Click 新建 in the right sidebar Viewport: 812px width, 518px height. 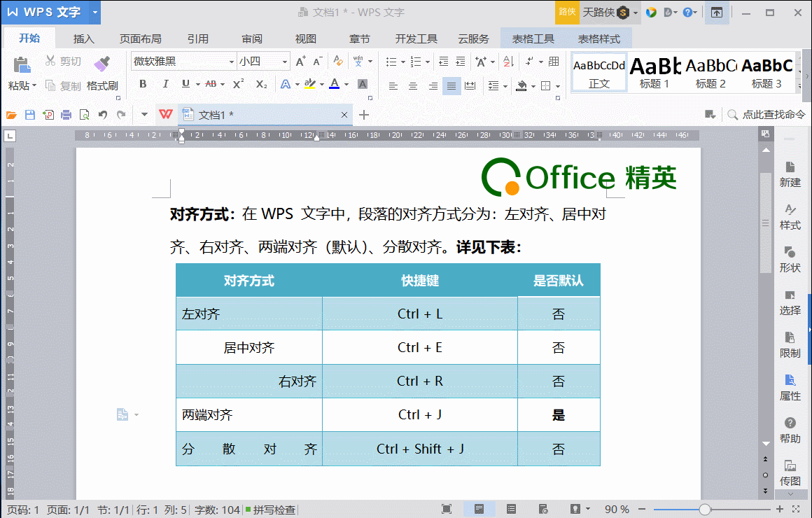tap(790, 174)
